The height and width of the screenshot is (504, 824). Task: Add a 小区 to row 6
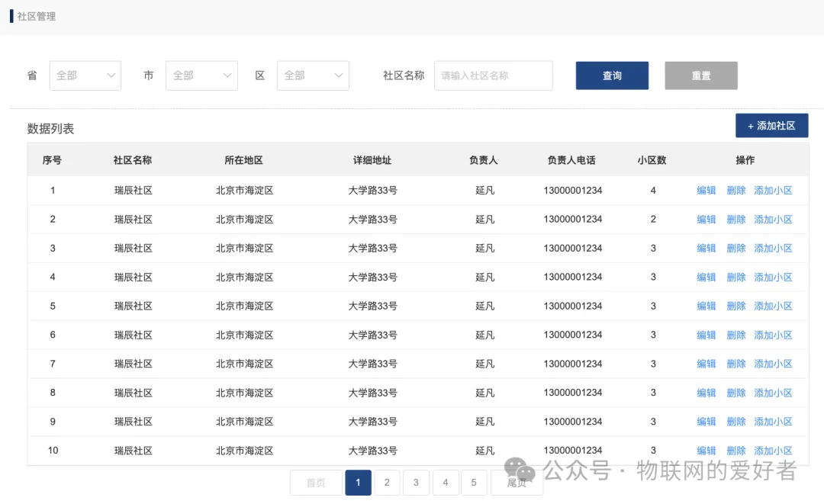(x=773, y=335)
